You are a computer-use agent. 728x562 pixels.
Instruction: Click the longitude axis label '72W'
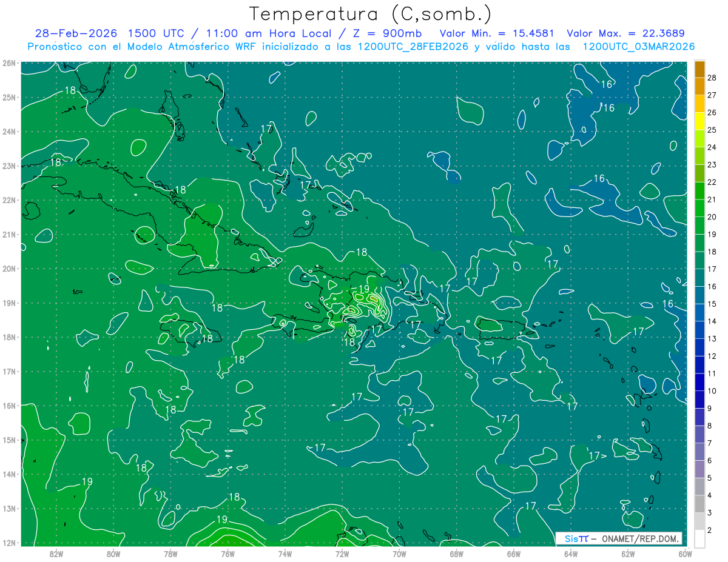pos(342,553)
